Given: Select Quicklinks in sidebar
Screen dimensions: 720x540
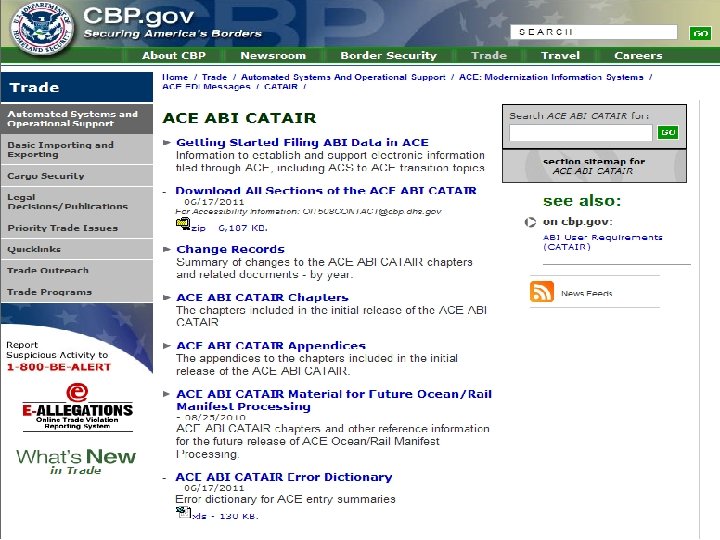Looking at the screenshot, I should [77, 249].
